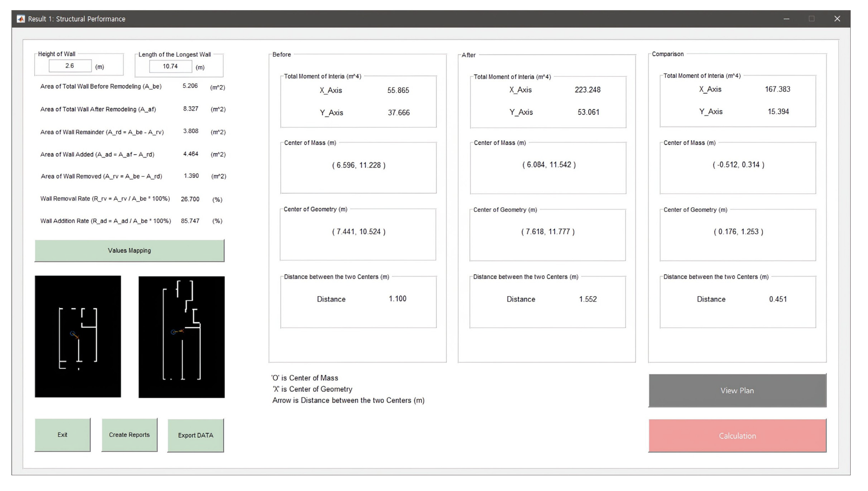The height and width of the screenshot is (491, 868).
Task: Click Create Reports
Action: 129,435
